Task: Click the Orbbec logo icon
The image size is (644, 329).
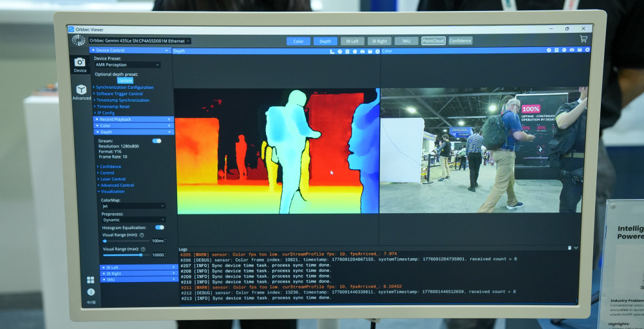Action: coord(79,41)
